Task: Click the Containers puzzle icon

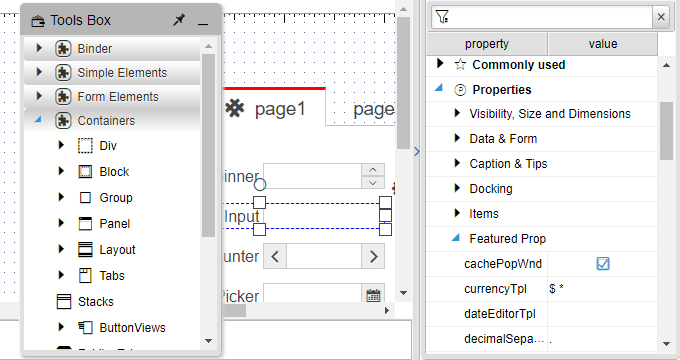Action: 63,121
